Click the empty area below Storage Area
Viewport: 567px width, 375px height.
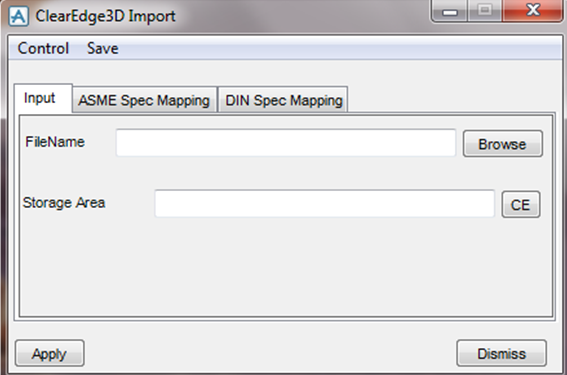pyautogui.click(x=286, y=268)
